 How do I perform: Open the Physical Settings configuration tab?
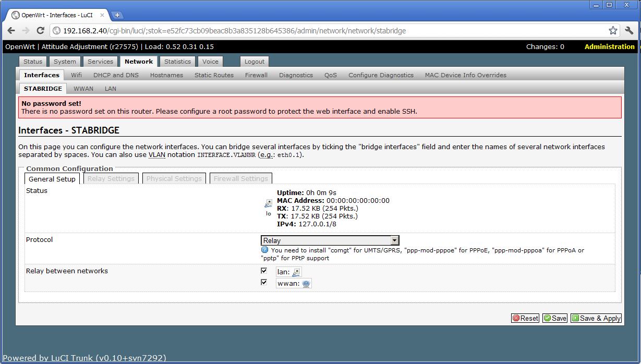click(x=174, y=179)
